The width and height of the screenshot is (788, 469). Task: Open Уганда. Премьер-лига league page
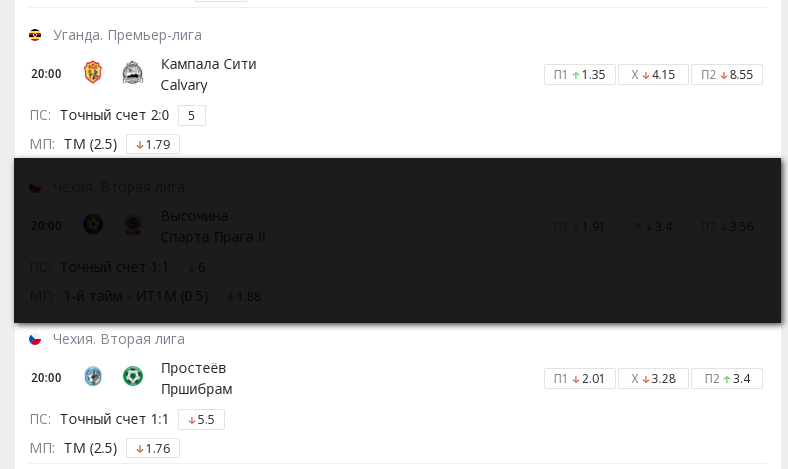[127, 35]
